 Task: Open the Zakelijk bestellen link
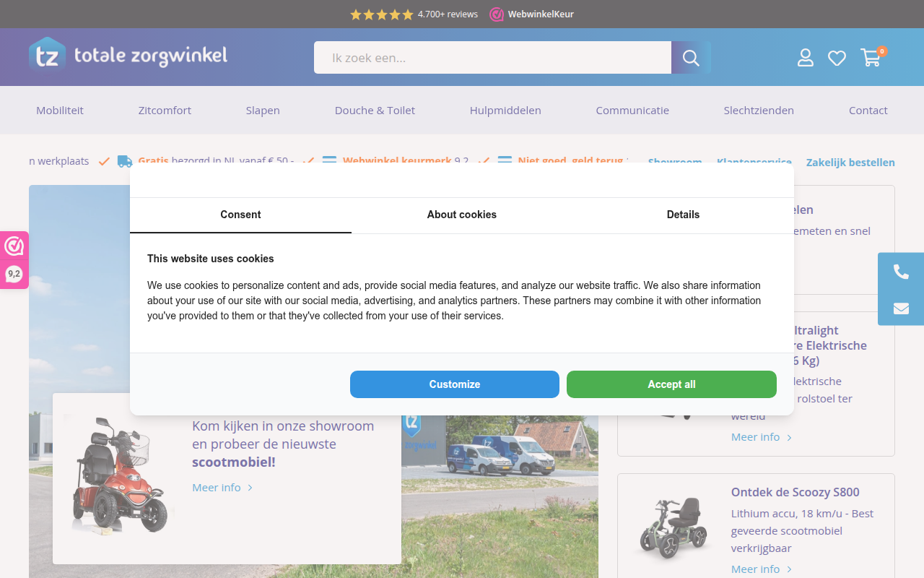click(850, 163)
